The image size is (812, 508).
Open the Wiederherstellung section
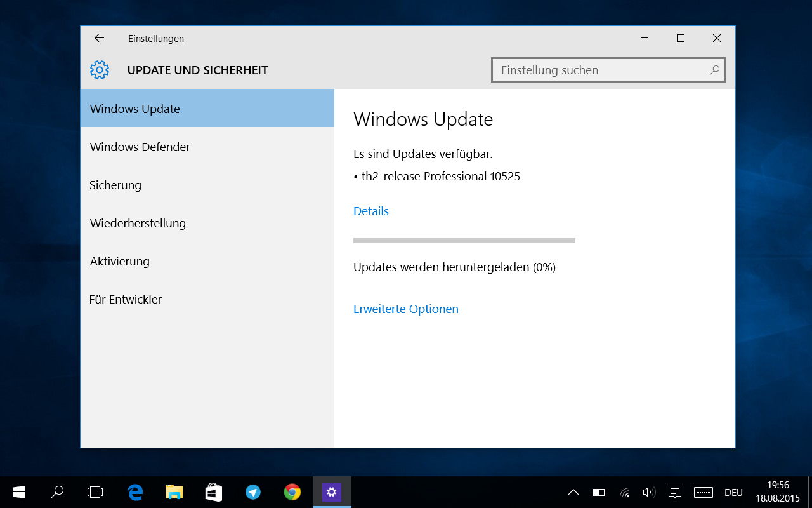pyautogui.click(x=207, y=223)
